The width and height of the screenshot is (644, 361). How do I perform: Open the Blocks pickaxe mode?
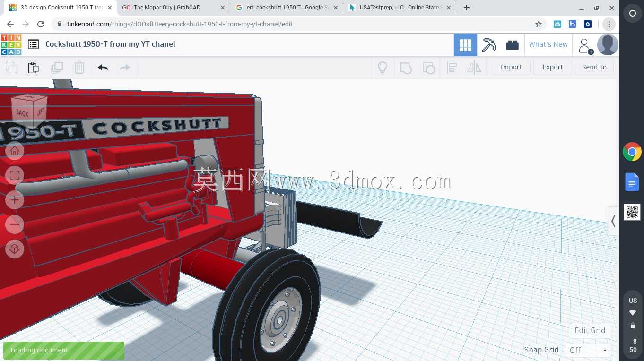coord(489,45)
